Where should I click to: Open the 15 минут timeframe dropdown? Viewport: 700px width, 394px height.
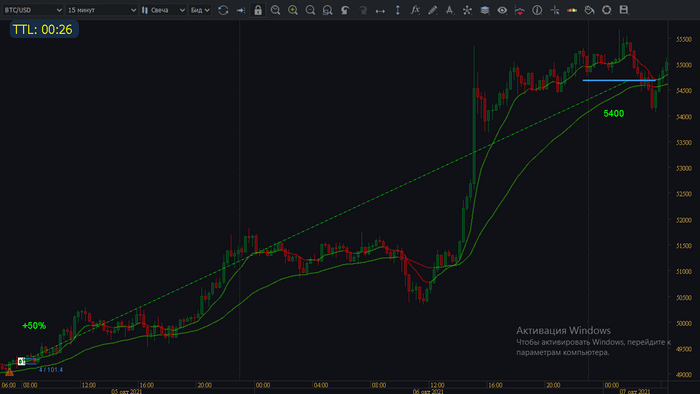[101, 10]
